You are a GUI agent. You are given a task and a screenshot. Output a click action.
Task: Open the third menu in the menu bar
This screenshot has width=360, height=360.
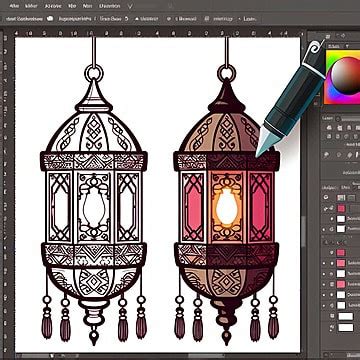pos(52,6)
